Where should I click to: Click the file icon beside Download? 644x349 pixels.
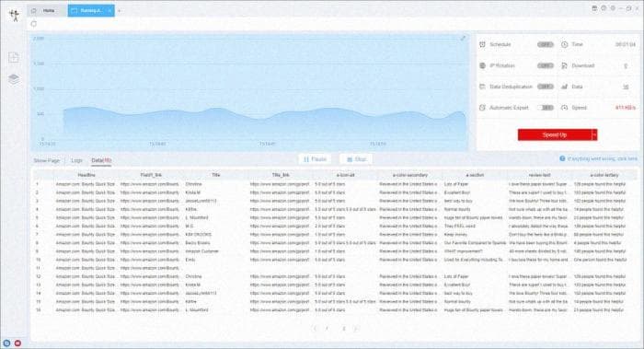[564, 65]
